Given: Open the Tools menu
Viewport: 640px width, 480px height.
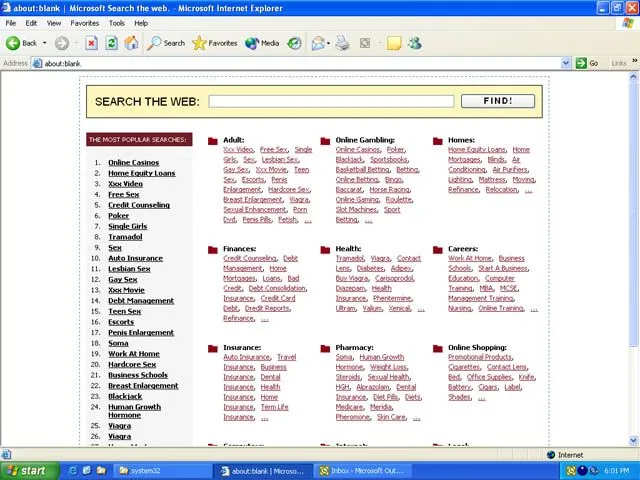Looking at the screenshot, I should [x=116, y=23].
